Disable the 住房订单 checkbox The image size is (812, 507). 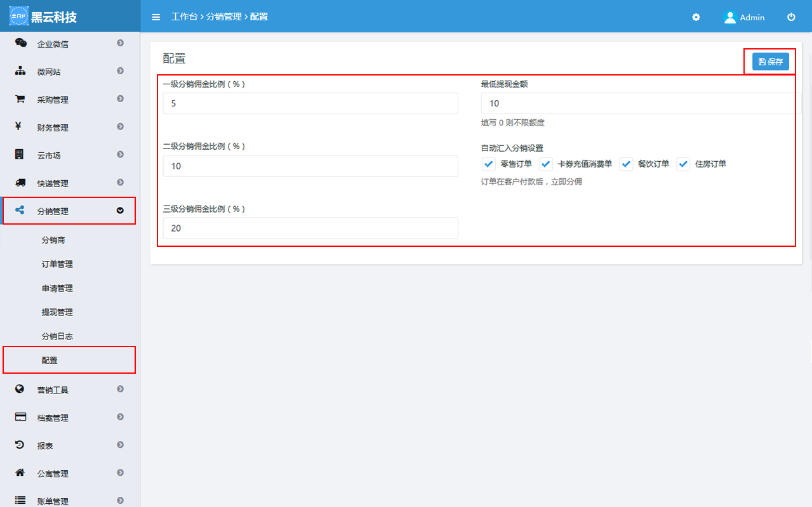tap(683, 164)
